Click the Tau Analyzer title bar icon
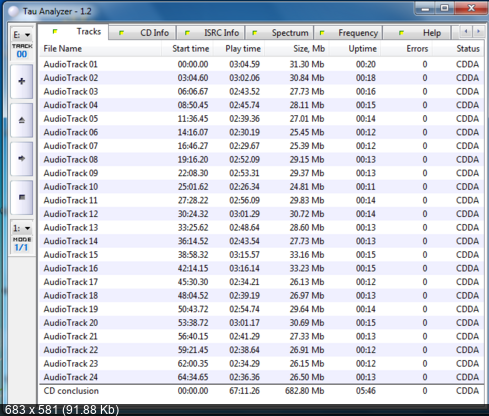Image resolution: width=489 pixels, height=416 pixels. pyautogui.click(x=14, y=11)
